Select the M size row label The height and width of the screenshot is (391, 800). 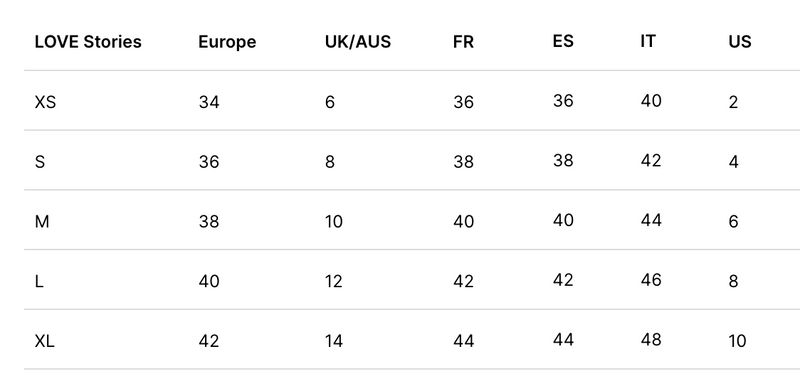(42, 222)
